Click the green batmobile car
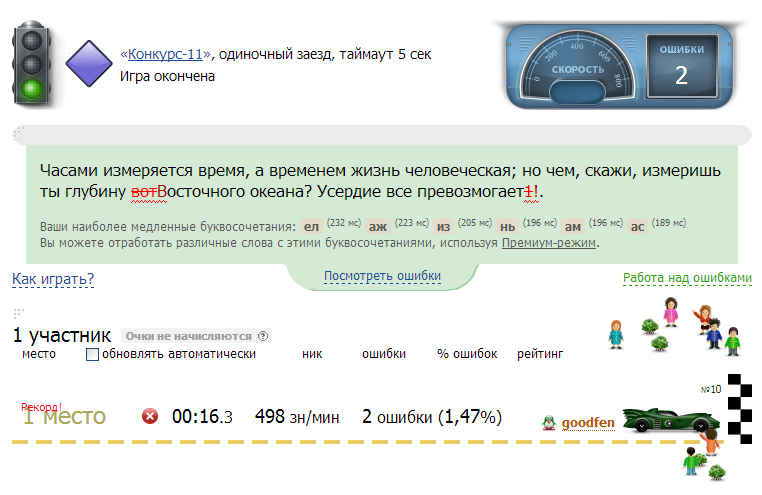This screenshot has width=762, height=495. click(671, 420)
